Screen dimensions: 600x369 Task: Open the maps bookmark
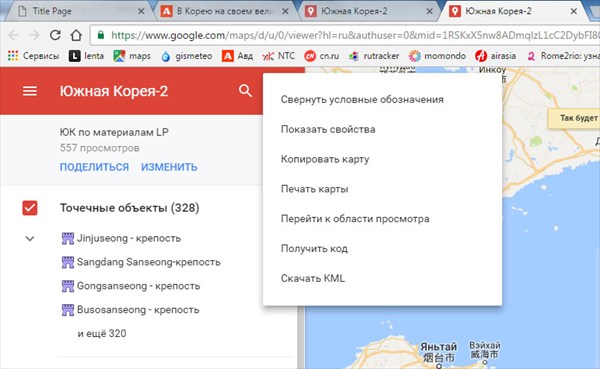pyautogui.click(x=132, y=56)
